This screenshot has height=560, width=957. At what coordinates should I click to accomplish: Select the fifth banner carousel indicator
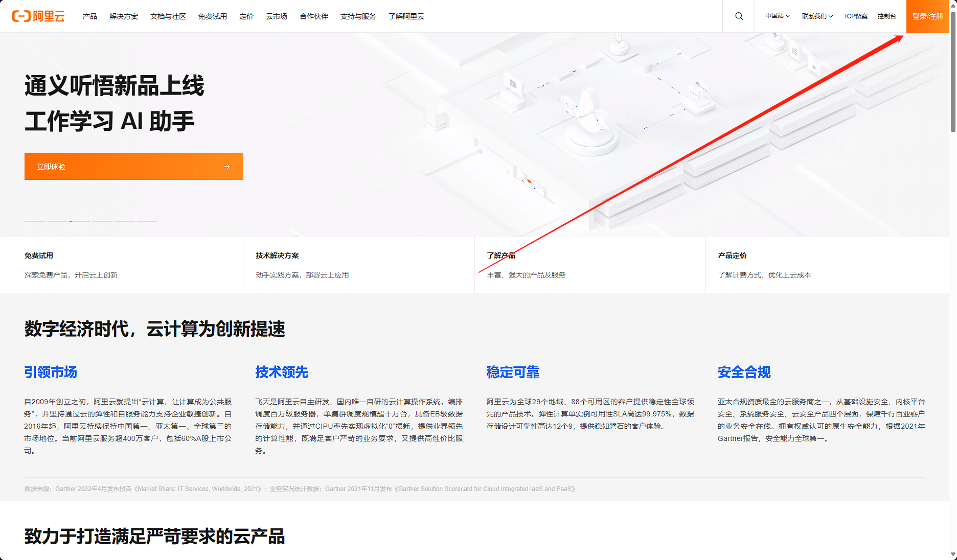pos(125,221)
